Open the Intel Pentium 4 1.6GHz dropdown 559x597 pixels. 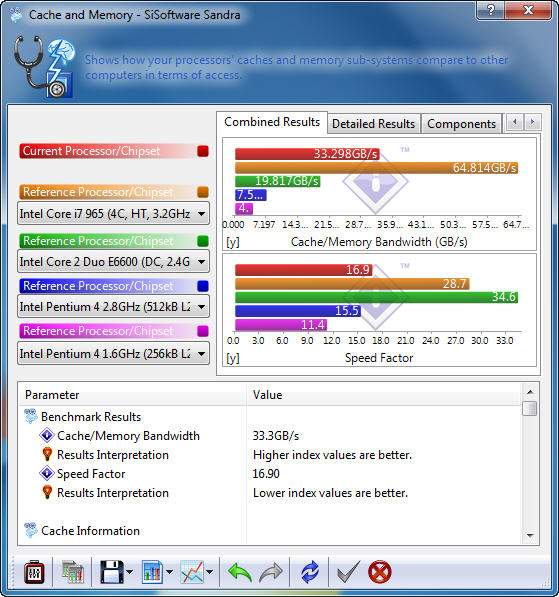point(113,354)
